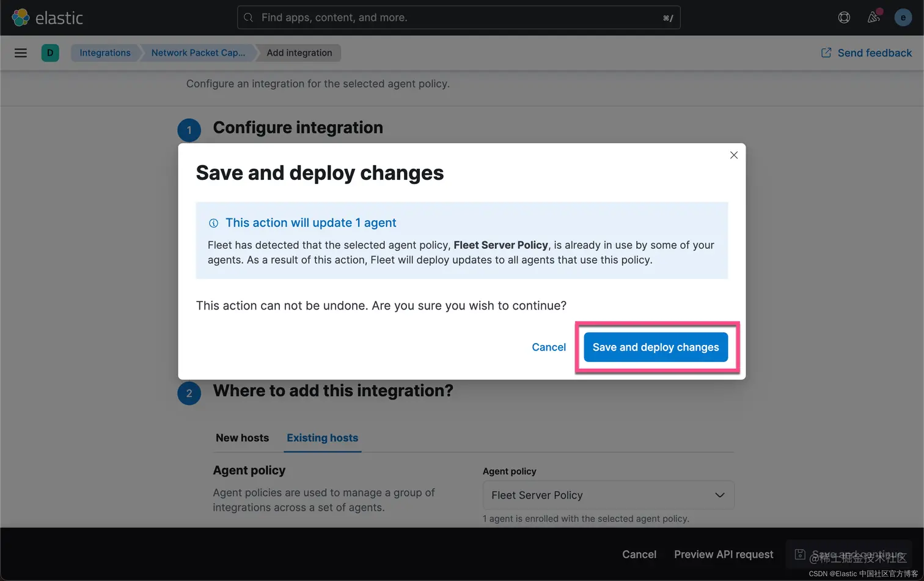The width and height of the screenshot is (924, 581).
Task: Go to Integrations breadcrumb
Action: coord(105,53)
